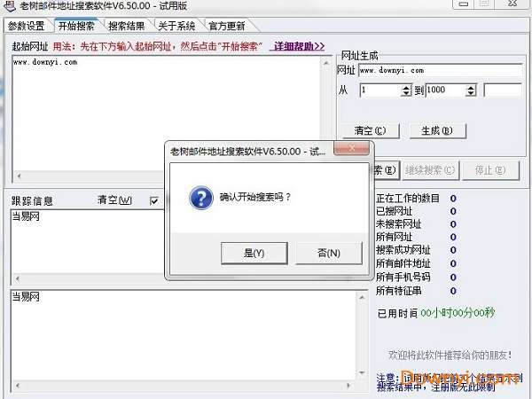Switch to the 参数设置 tab
The image size is (532, 399).
pos(27,26)
